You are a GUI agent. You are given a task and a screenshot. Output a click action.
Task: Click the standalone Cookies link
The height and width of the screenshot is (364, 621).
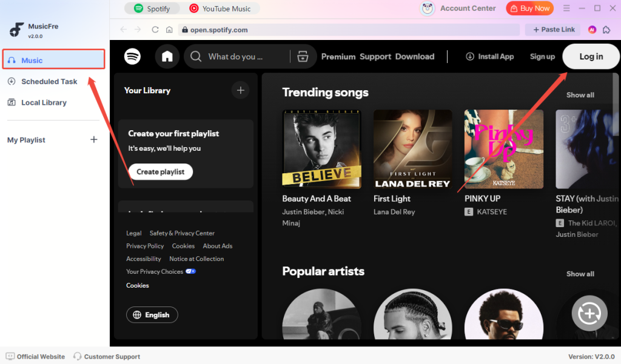pyautogui.click(x=138, y=285)
